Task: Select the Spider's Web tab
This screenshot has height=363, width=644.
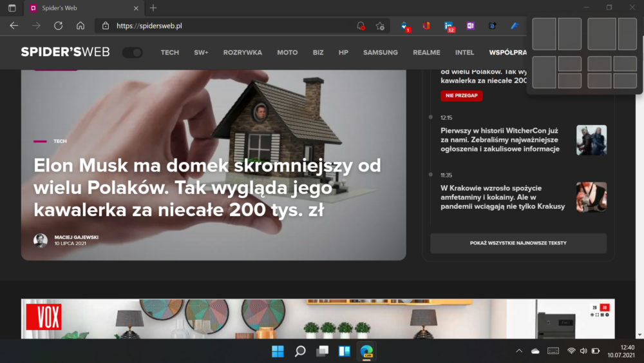Action: coord(82,8)
